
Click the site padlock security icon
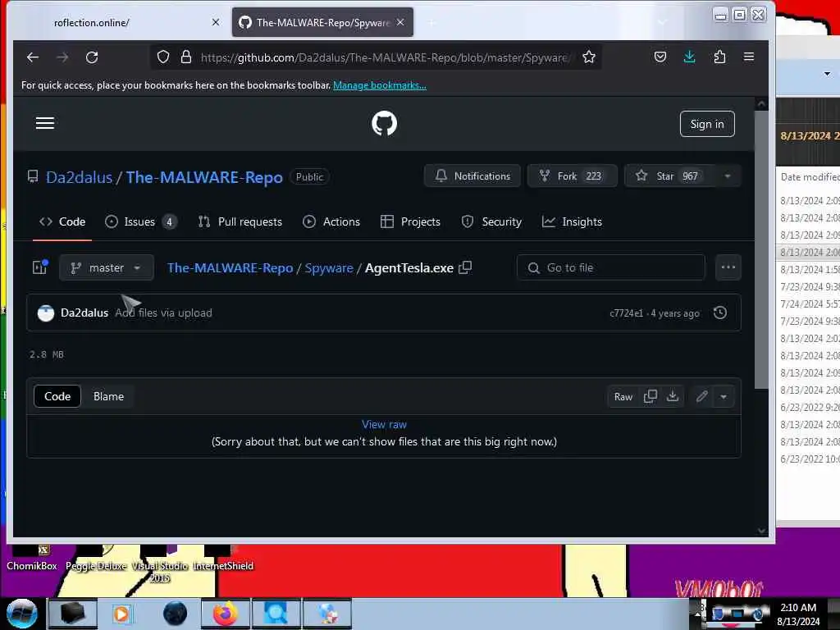(x=186, y=57)
